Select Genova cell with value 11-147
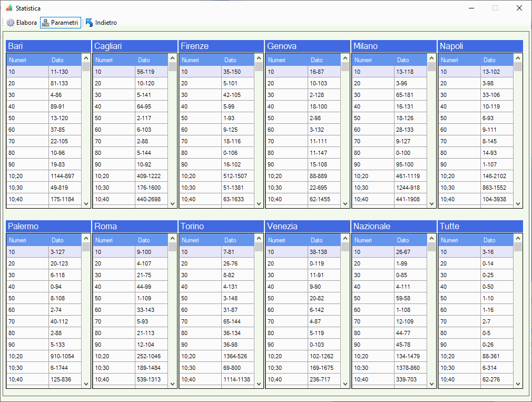 [324, 153]
